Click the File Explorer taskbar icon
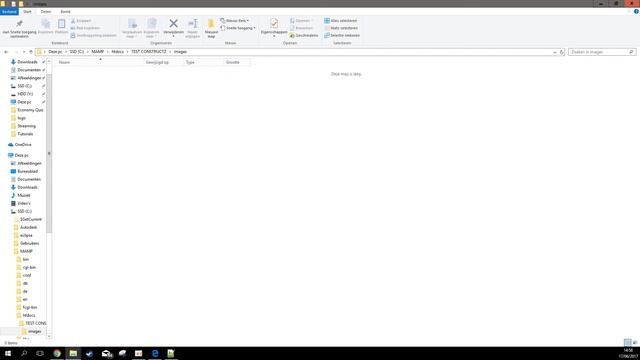 coord(73,353)
